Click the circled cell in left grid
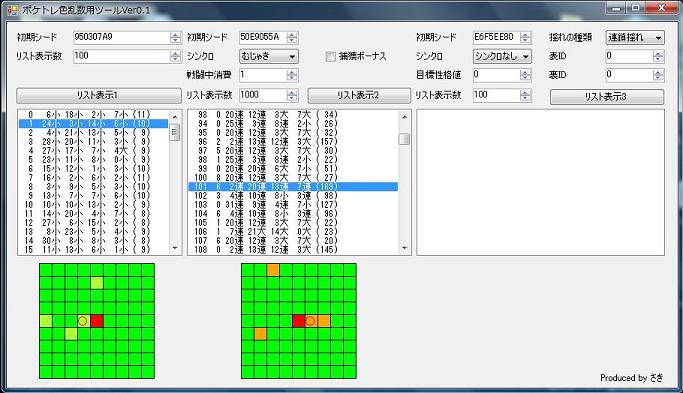Image resolution: width=683 pixels, height=393 pixels. [84, 322]
